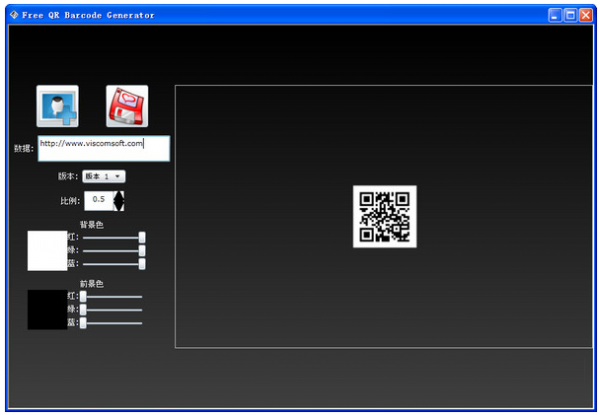Image resolution: width=600 pixels, height=415 pixels.
Task: Click the data text field containing viscomsoft URL
Action: click(104, 148)
